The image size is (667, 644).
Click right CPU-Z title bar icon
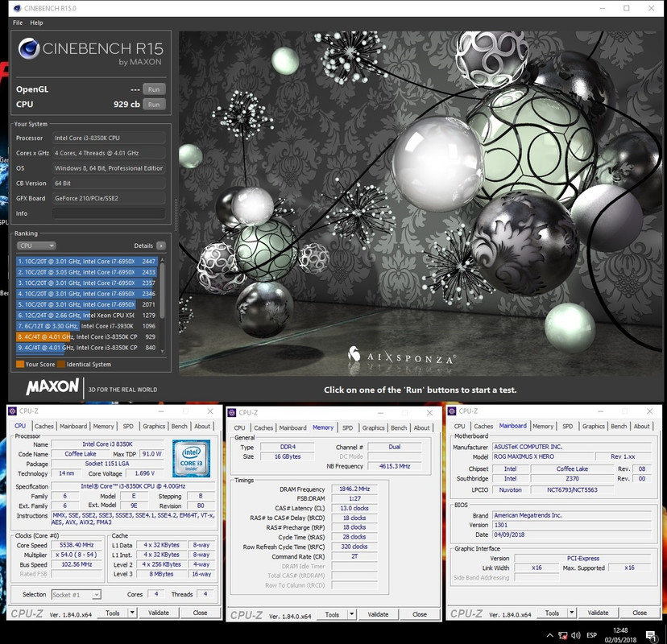coord(452,411)
